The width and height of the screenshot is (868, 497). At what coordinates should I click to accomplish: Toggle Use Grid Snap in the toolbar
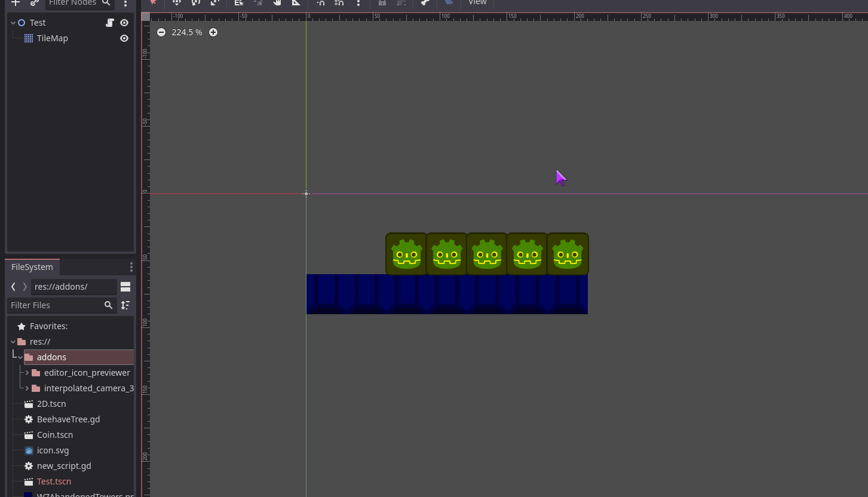coord(339,3)
